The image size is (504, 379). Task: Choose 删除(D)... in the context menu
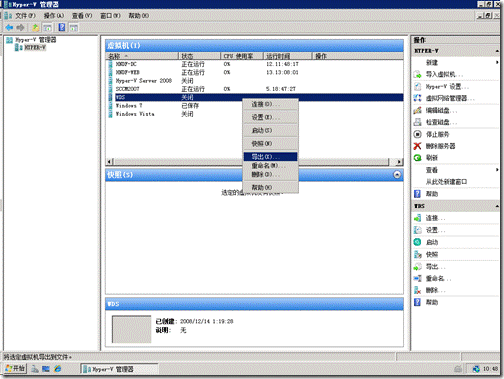click(x=270, y=174)
